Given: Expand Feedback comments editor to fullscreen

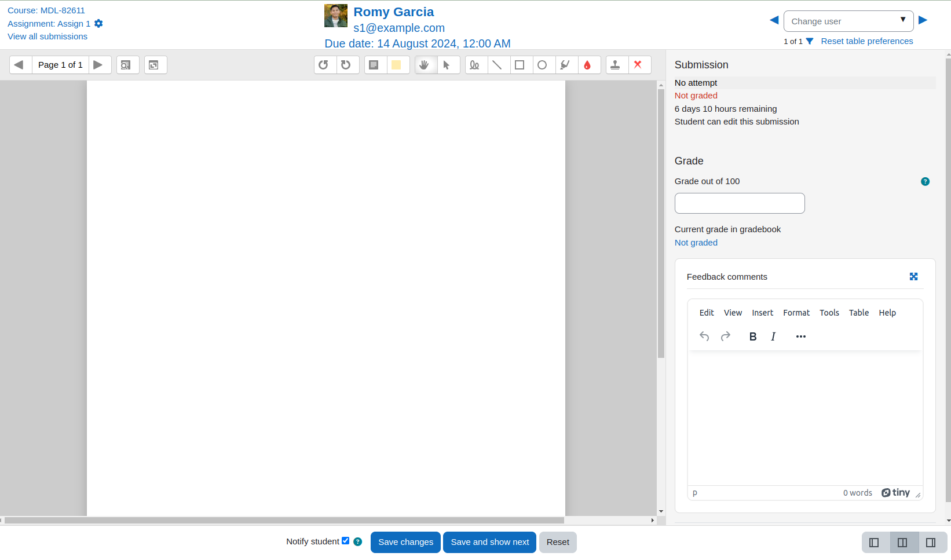Looking at the screenshot, I should 913,277.
